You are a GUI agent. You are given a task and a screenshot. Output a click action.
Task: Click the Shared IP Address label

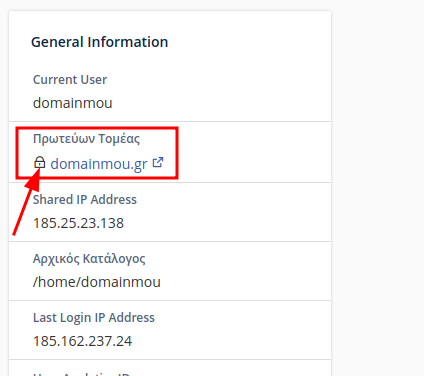tap(85, 199)
